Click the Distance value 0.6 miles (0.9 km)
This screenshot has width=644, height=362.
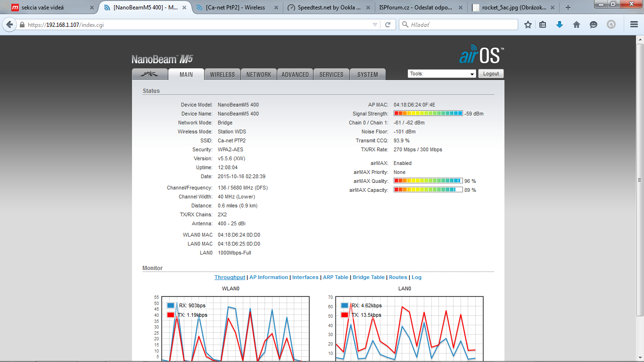(238, 206)
